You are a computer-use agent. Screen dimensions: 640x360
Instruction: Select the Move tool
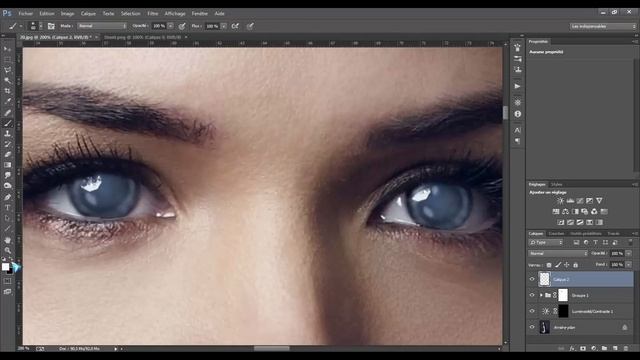coord(7,49)
